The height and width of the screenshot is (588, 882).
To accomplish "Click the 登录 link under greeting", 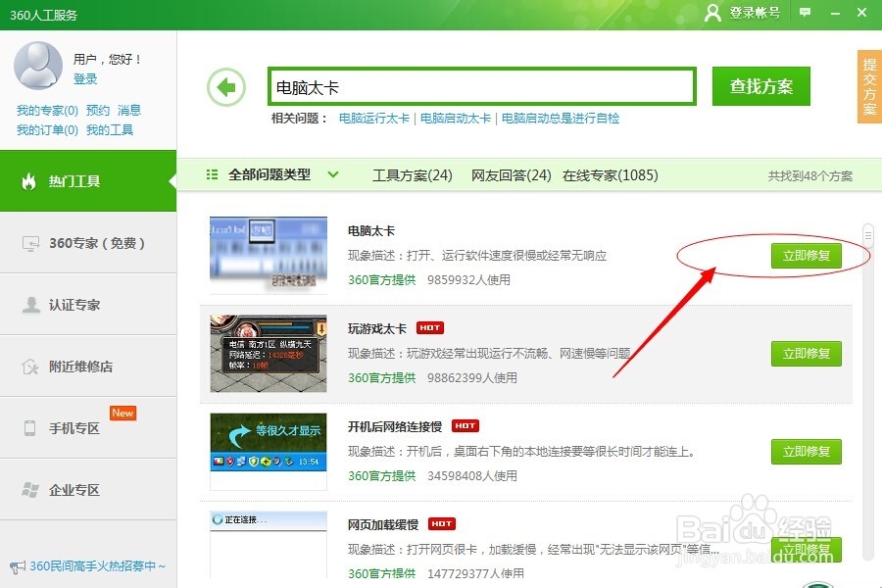I will pos(85,79).
